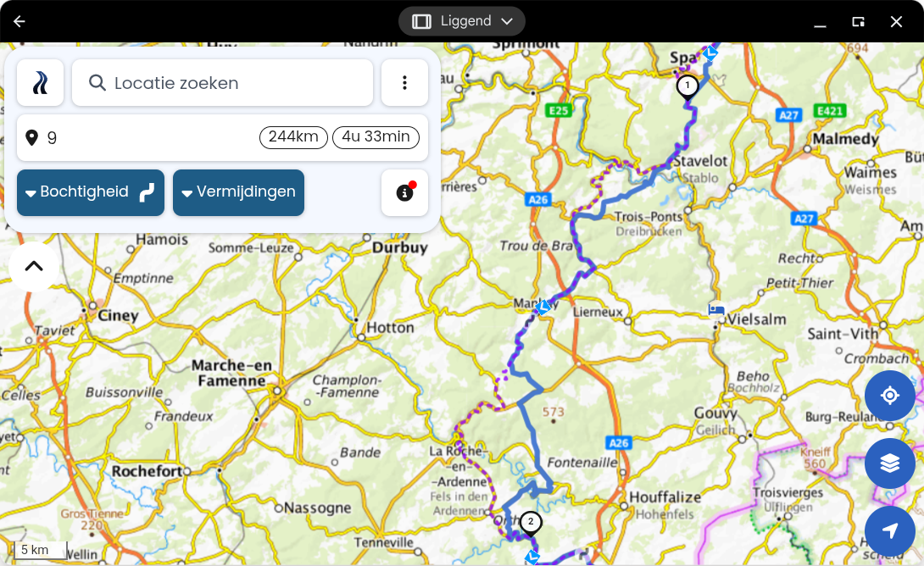
Task: Open the route info notification icon
Action: (x=404, y=192)
